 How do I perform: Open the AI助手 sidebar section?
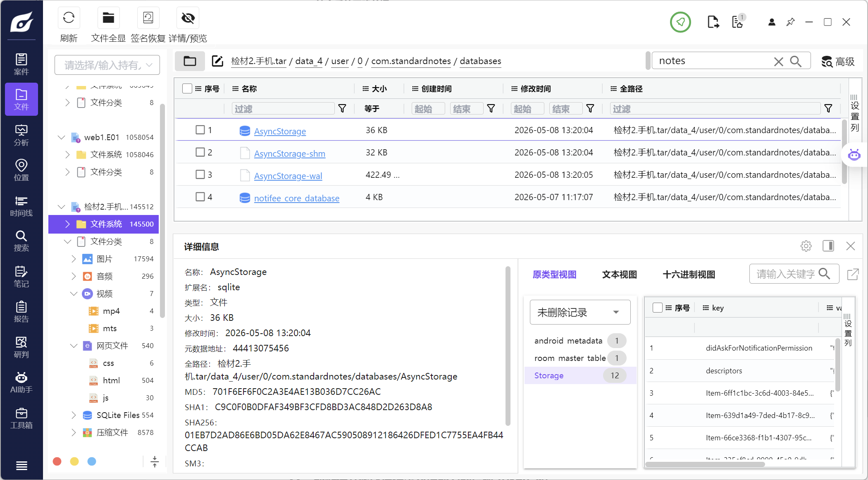[x=21, y=382]
